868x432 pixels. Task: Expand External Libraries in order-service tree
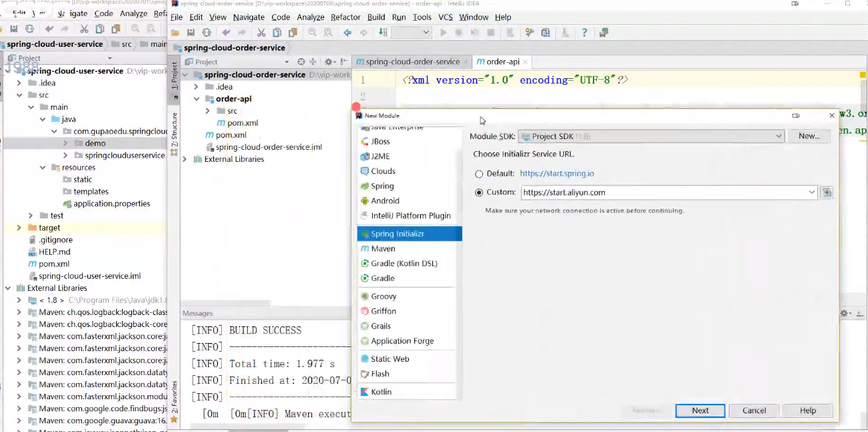point(185,159)
